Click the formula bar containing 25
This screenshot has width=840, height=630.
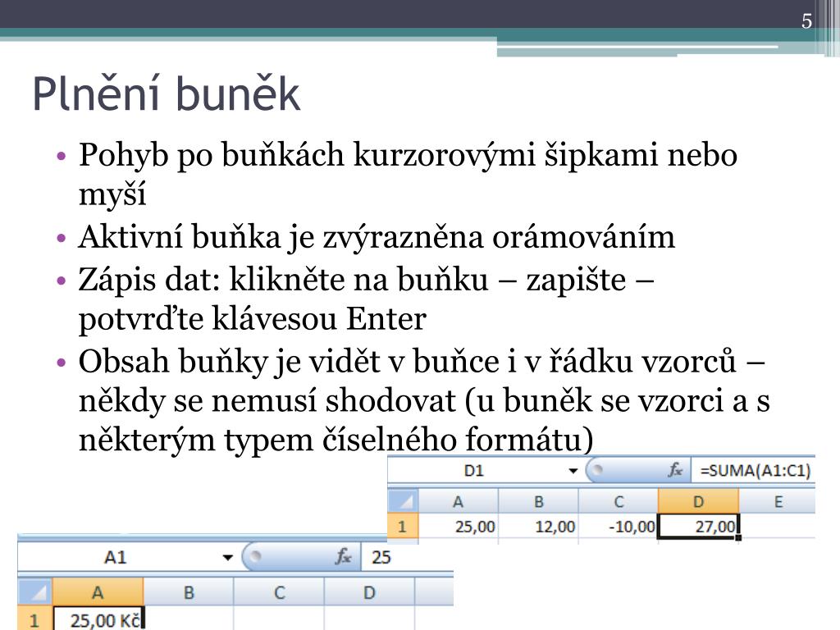coord(408,557)
